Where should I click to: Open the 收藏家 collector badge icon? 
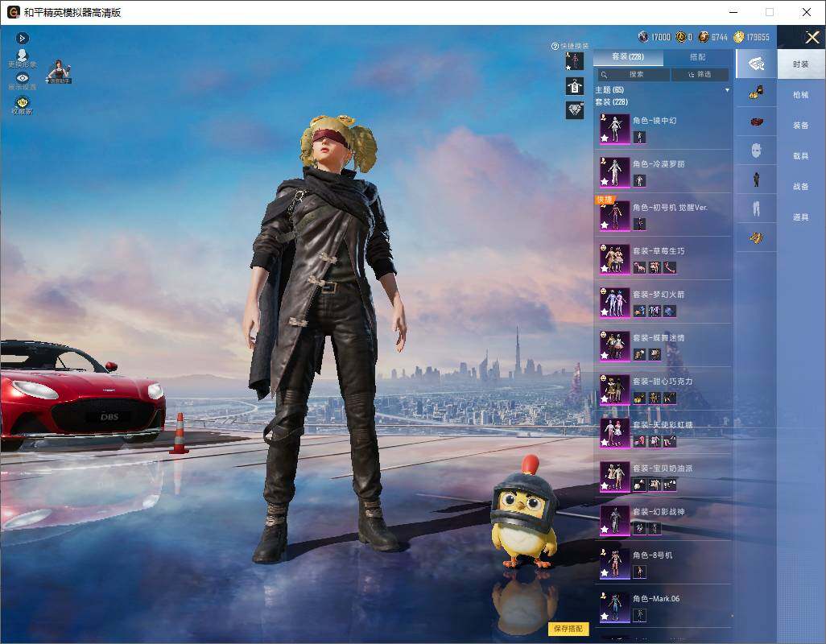pyautogui.click(x=22, y=101)
